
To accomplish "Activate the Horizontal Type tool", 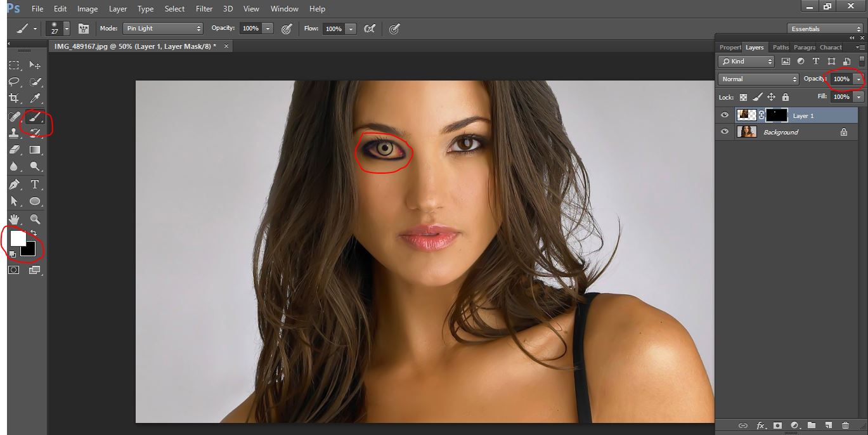I will [x=36, y=185].
